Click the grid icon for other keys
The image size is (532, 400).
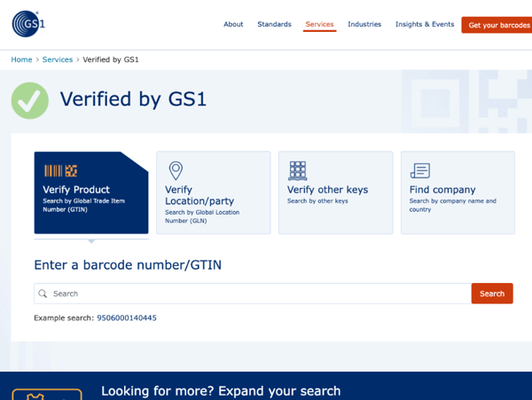pyautogui.click(x=297, y=170)
